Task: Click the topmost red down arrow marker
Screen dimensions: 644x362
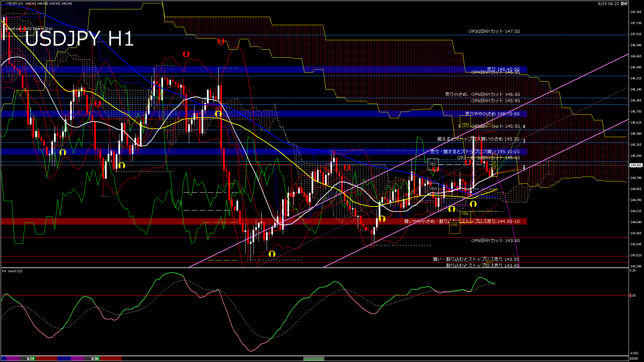Action: pyautogui.click(x=221, y=42)
